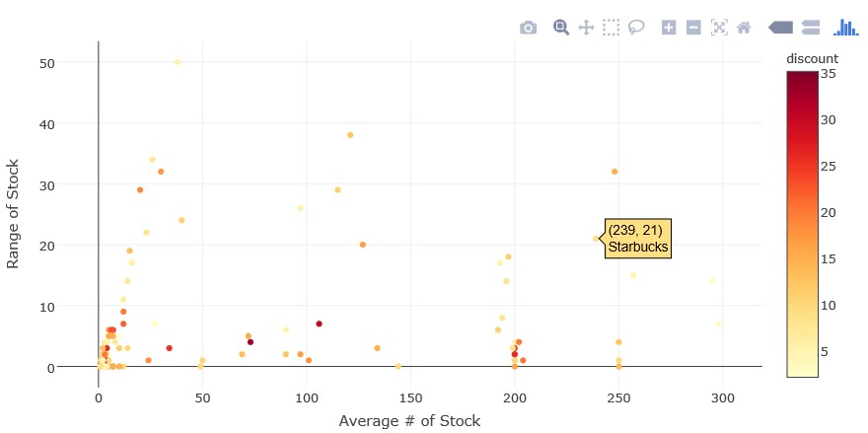Zoom out using the minus icon
Screen dimensions: 868x433
(693, 28)
